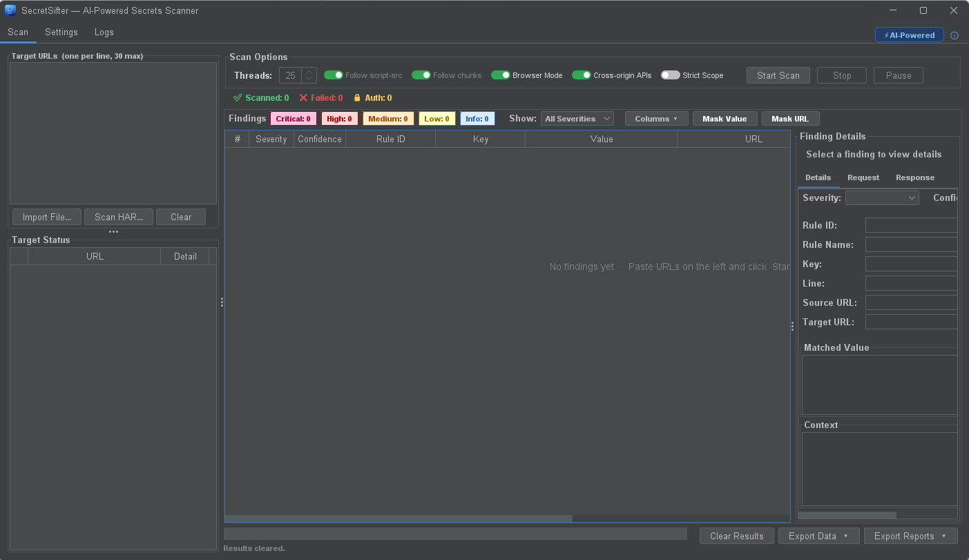The width and height of the screenshot is (969, 560).
Task: Click Scan HAR... button
Action: 119,217
